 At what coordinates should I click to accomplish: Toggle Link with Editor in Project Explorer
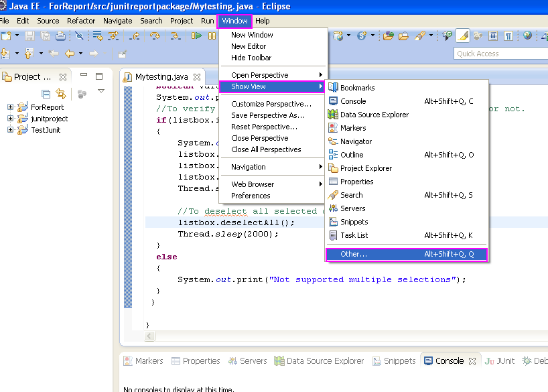61,94
